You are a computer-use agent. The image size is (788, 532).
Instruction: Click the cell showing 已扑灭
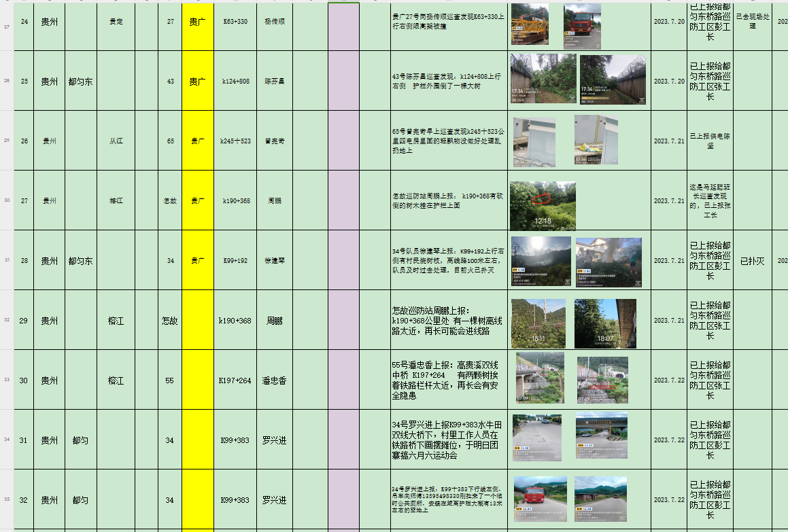(752, 261)
